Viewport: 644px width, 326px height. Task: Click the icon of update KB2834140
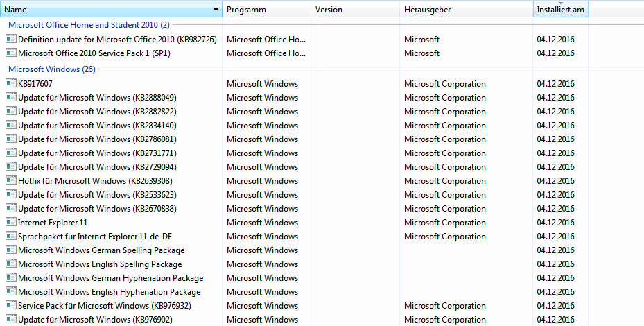coord(11,125)
